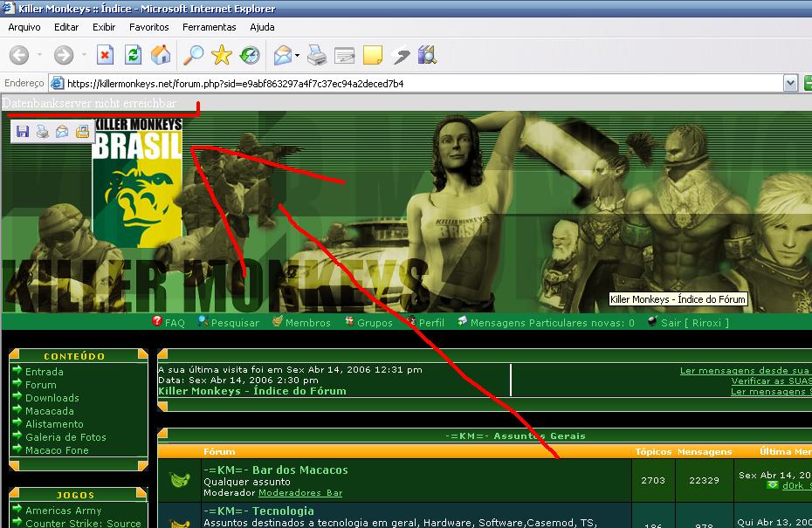The width and height of the screenshot is (812, 528).
Task: Click the save icon on image toolbar
Action: click(x=23, y=132)
